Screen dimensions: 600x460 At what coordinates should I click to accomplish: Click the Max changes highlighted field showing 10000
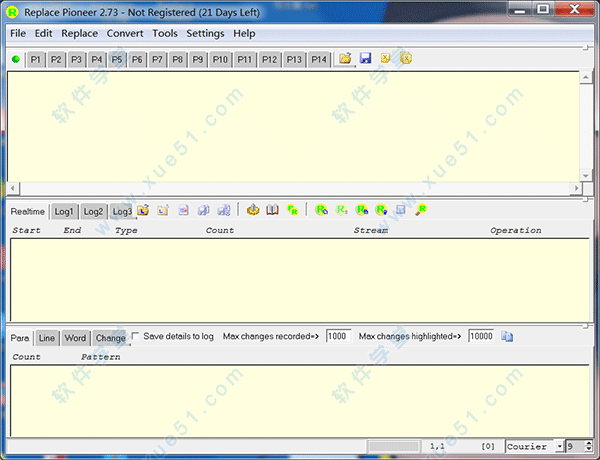pos(481,336)
